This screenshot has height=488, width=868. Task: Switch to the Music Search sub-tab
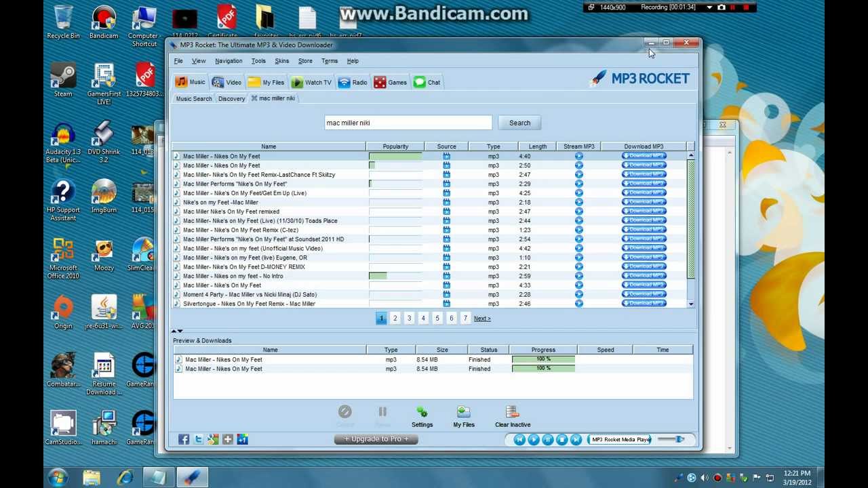point(194,99)
